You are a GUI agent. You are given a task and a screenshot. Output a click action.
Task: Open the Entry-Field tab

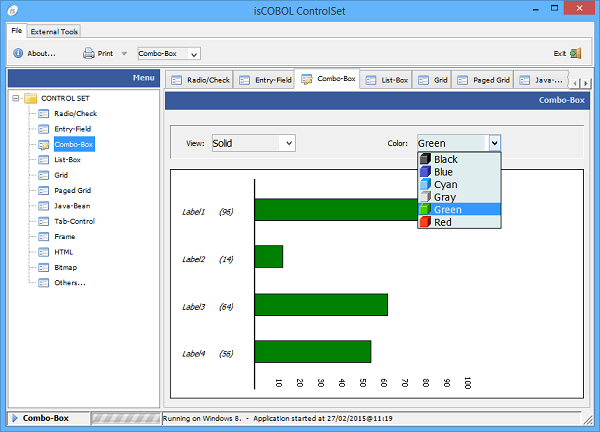(x=265, y=79)
